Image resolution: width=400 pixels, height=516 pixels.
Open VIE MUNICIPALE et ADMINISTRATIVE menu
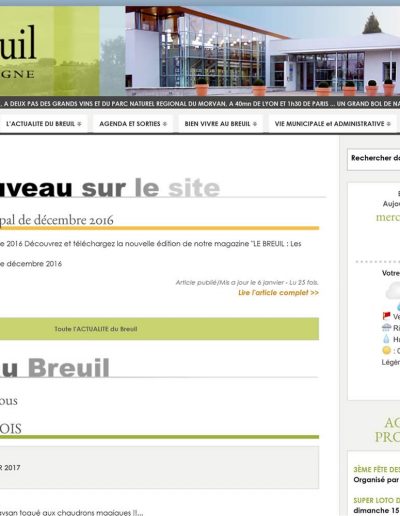coord(333,124)
